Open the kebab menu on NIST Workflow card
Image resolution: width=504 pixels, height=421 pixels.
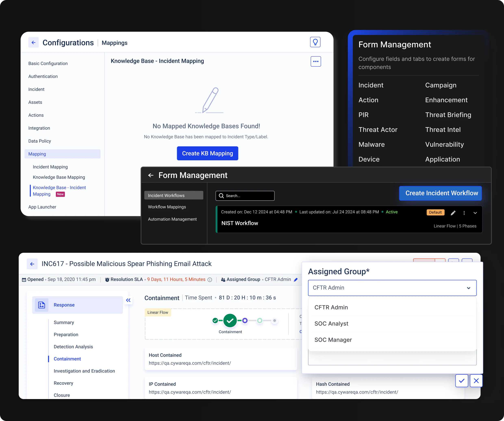tap(464, 213)
